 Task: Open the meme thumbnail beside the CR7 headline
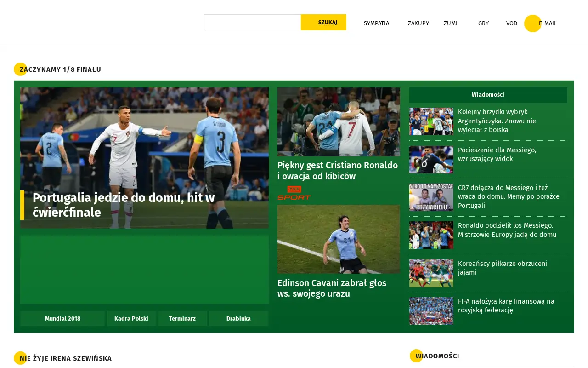pos(431,197)
